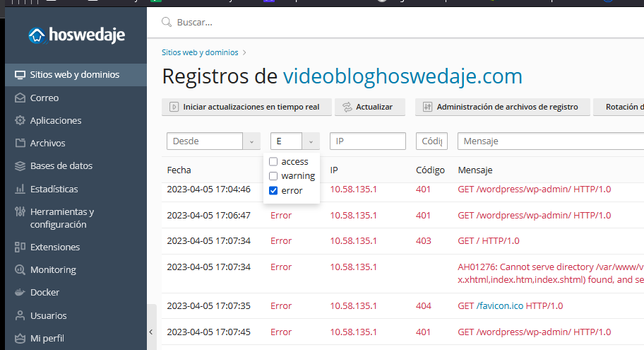
Task: Click the Mensaje column header
Action: click(x=475, y=170)
